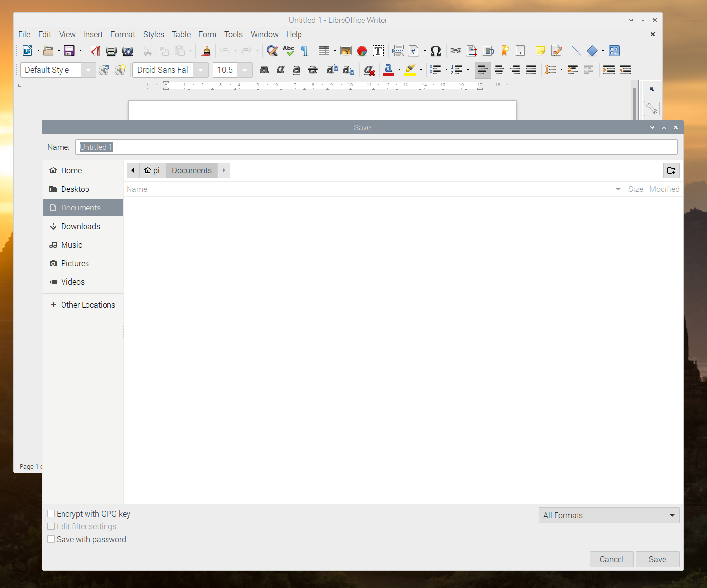Viewport: 707px width, 588px height.
Task: Apply Strikethrough formatting icon
Action: pyautogui.click(x=313, y=70)
